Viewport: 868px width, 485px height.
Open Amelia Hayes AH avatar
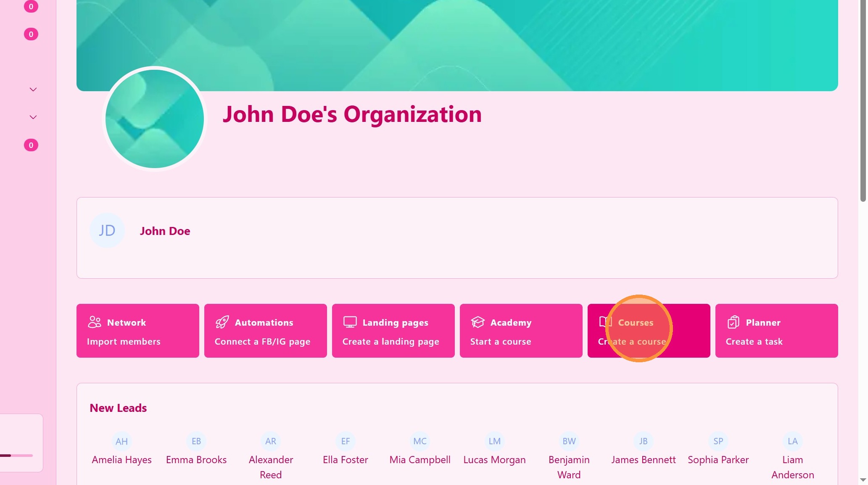pos(121,441)
